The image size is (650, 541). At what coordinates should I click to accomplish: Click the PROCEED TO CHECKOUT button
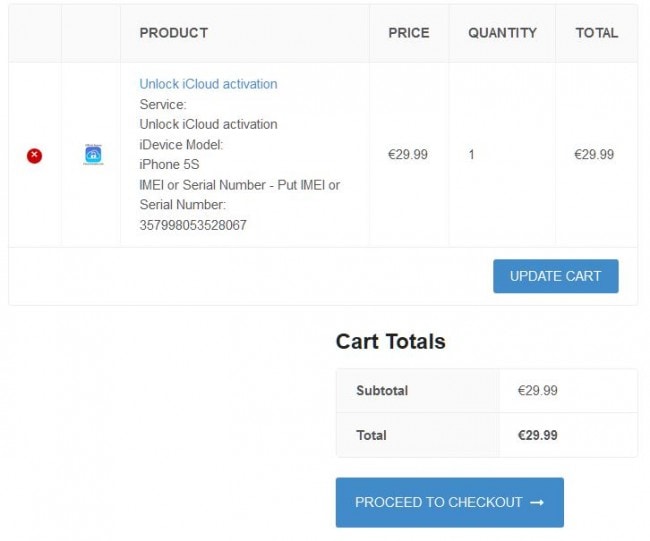449,502
